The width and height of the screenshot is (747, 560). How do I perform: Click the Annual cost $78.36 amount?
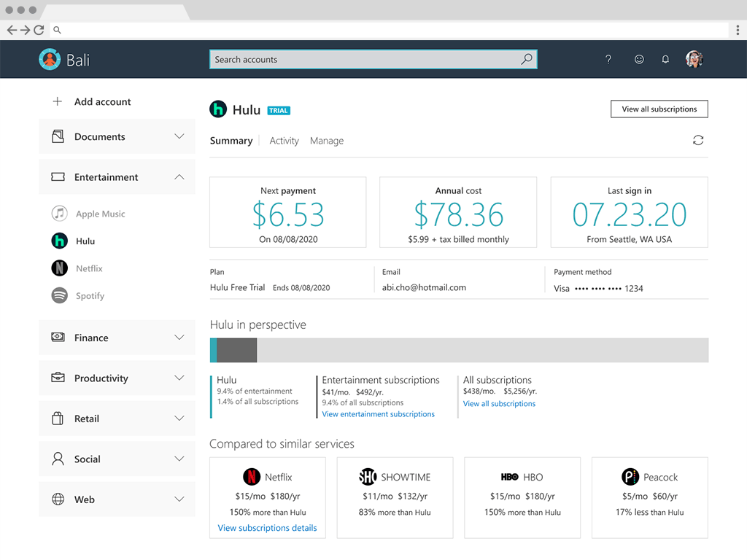tap(458, 214)
